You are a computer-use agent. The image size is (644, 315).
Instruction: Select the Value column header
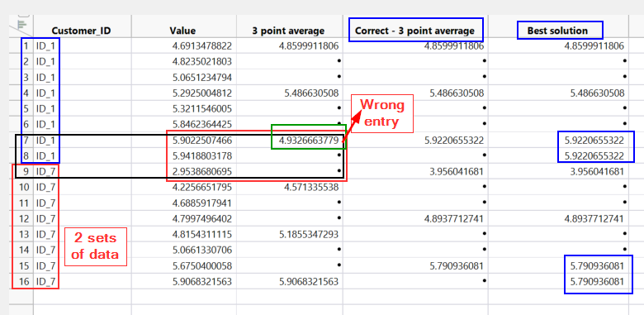pos(182,31)
